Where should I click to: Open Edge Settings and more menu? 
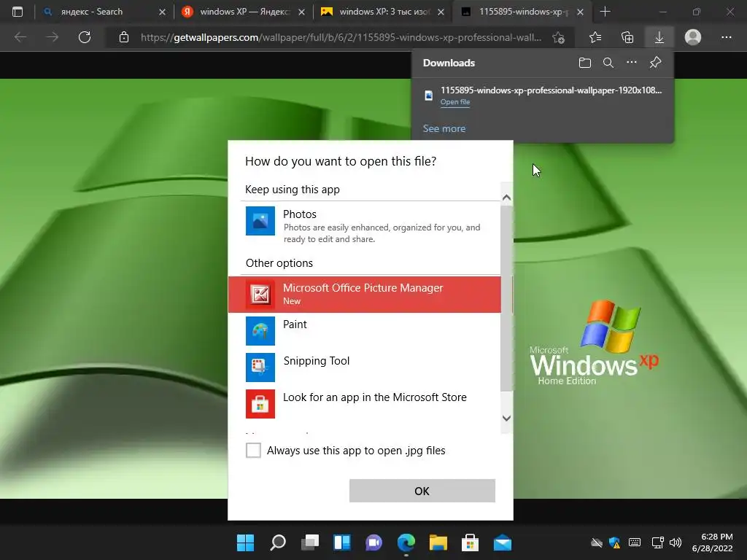pyautogui.click(x=726, y=37)
